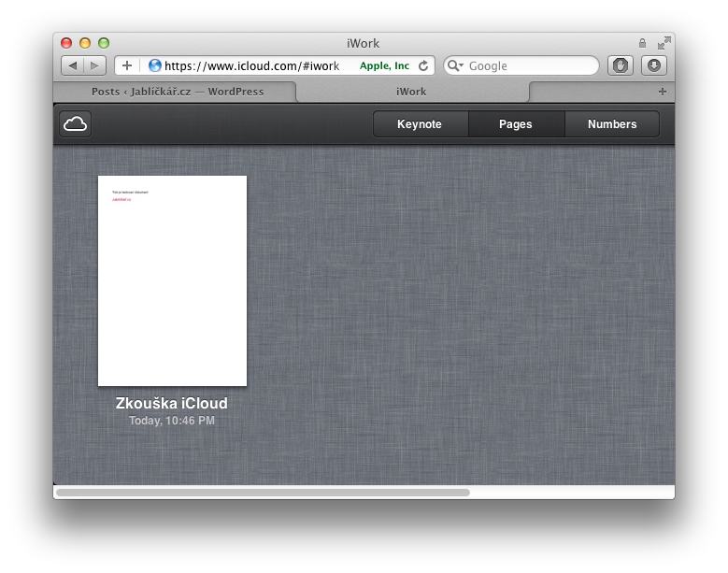Viewport: 728px width, 573px height.
Task: Switch to Numbers documents
Action: (x=612, y=124)
